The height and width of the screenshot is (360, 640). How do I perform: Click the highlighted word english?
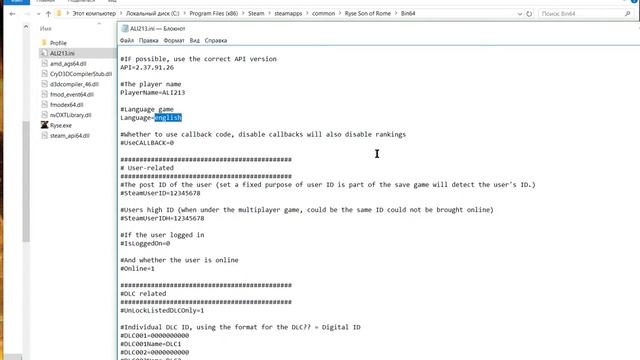point(168,118)
